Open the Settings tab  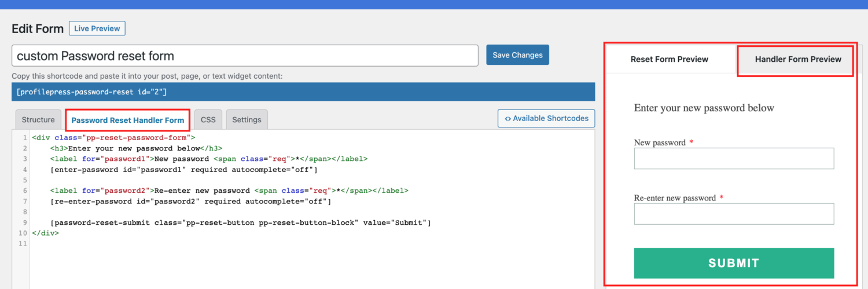tap(247, 120)
